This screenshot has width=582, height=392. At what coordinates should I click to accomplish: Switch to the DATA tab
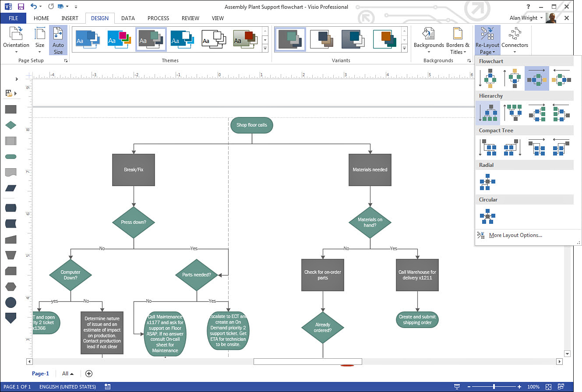pos(128,18)
